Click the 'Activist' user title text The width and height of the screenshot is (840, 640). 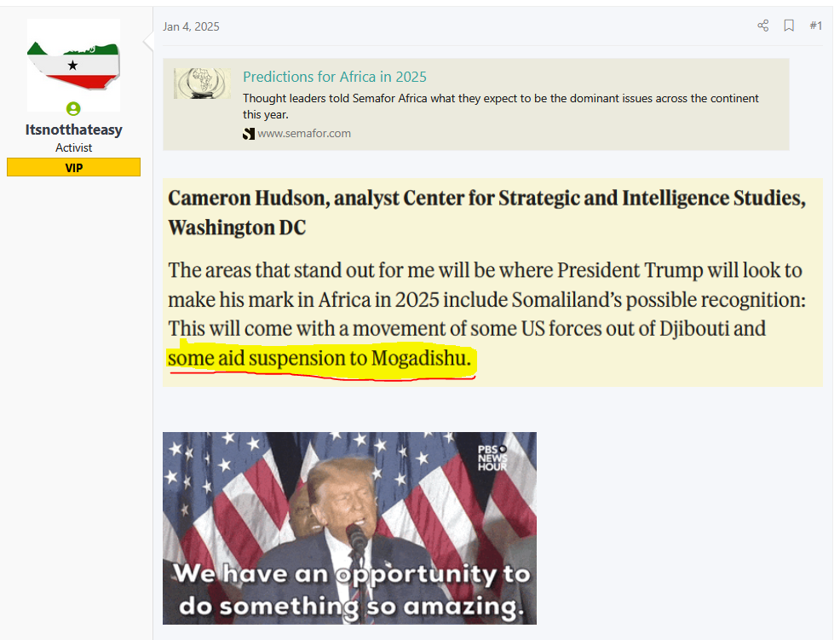click(x=73, y=147)
